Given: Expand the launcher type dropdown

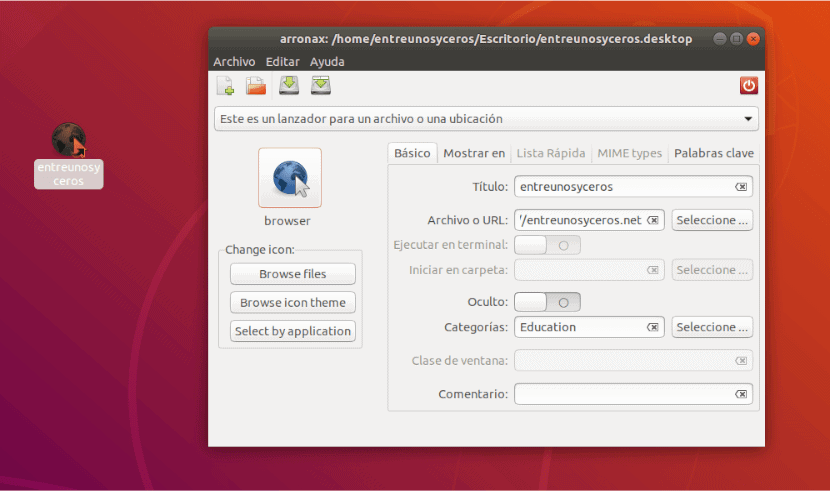Looking at the screenshot, I should click(x=486, y=119).
